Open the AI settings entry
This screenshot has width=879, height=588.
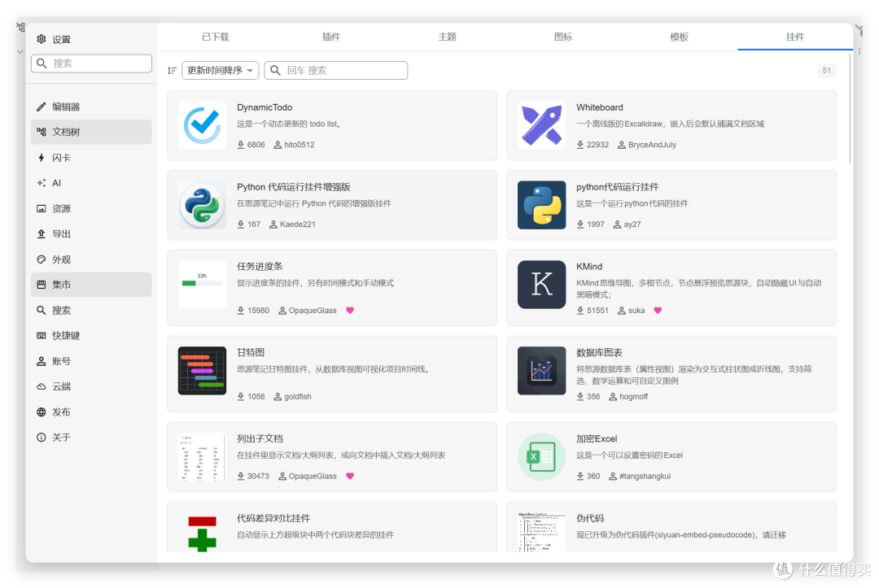(91, 182)
